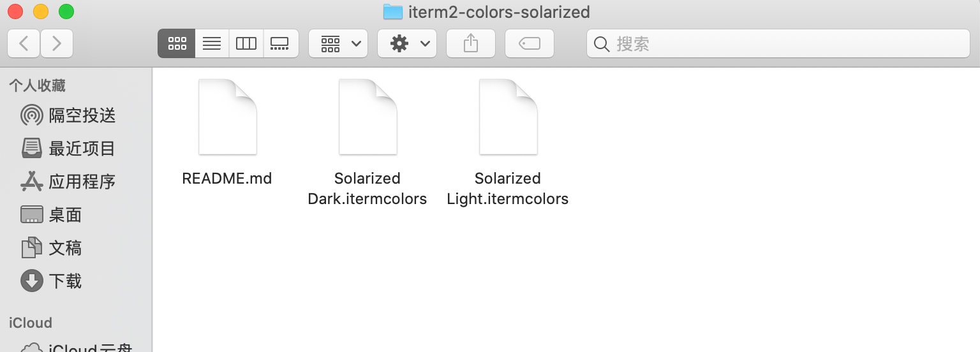The width and height of the screenshot is (980, 352).
Task: Open 应用程序 (Applications) in sidebar
Action: (x=69, y=182)
